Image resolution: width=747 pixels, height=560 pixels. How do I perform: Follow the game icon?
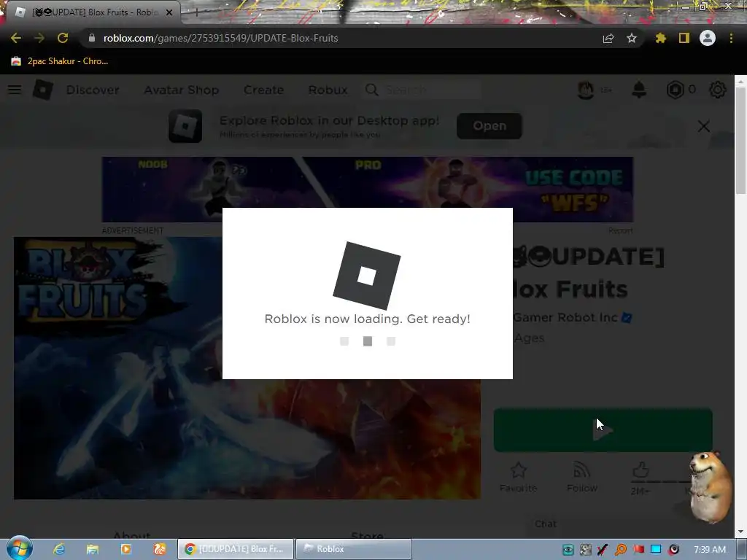pos(581,477)
